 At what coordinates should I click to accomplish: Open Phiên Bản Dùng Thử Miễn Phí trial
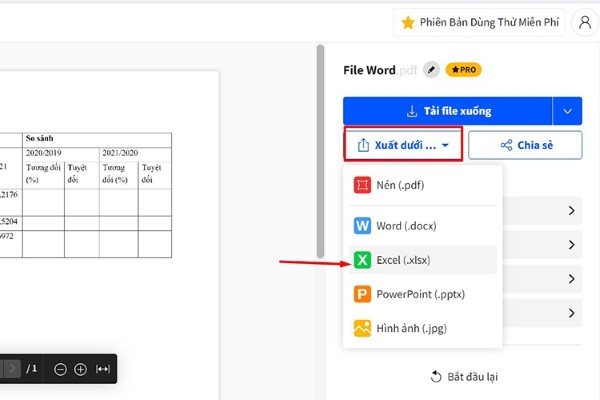point(479,23)
